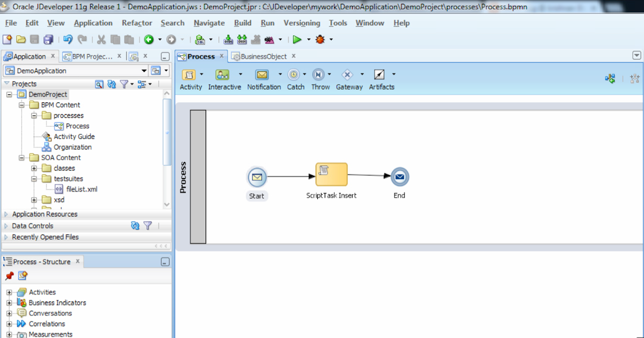Select the Process file in the tree
Image resolution: width=644 pixels, height=338 pixels.
tap(77, 126)
